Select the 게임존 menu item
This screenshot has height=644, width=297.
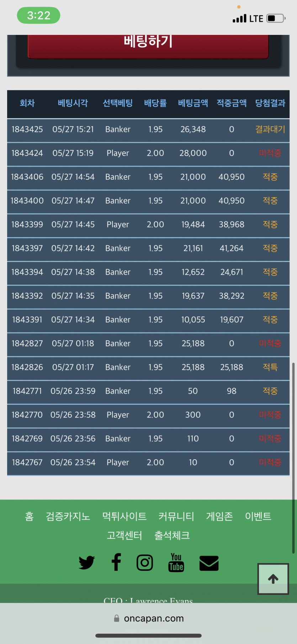(x=219, y=516)
